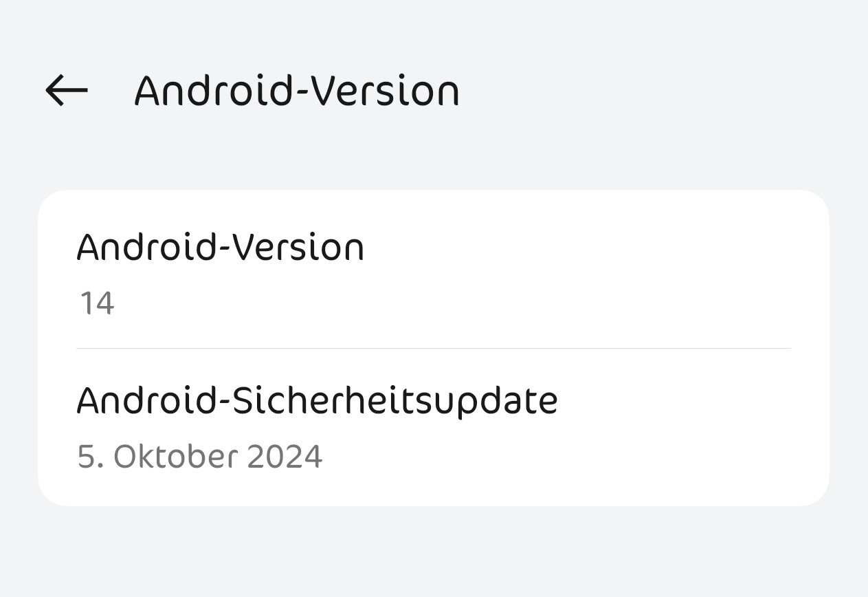Viewport: 868px width, 597px height.
Task: Go back using the left arrow icon
Action: click(67, 91)
